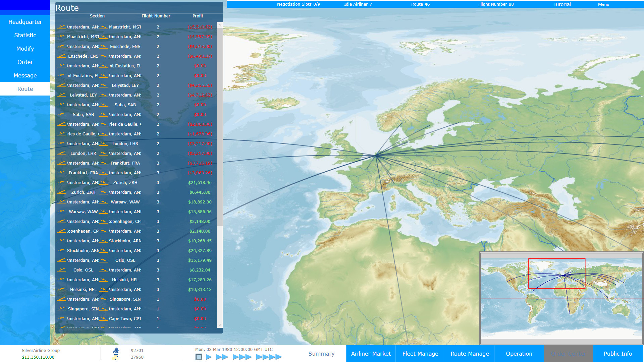Set triple-arrow game speed
644x362 pixels.
[242, 357]
